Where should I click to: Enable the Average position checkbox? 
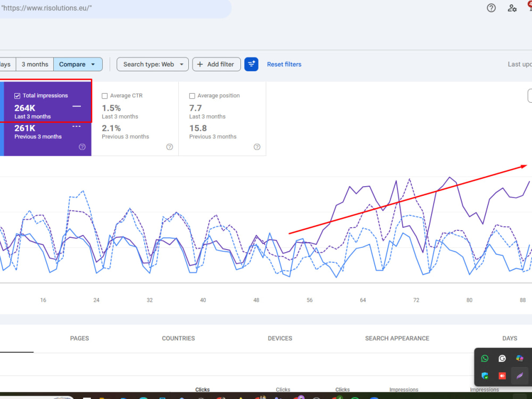click(192, 96)
